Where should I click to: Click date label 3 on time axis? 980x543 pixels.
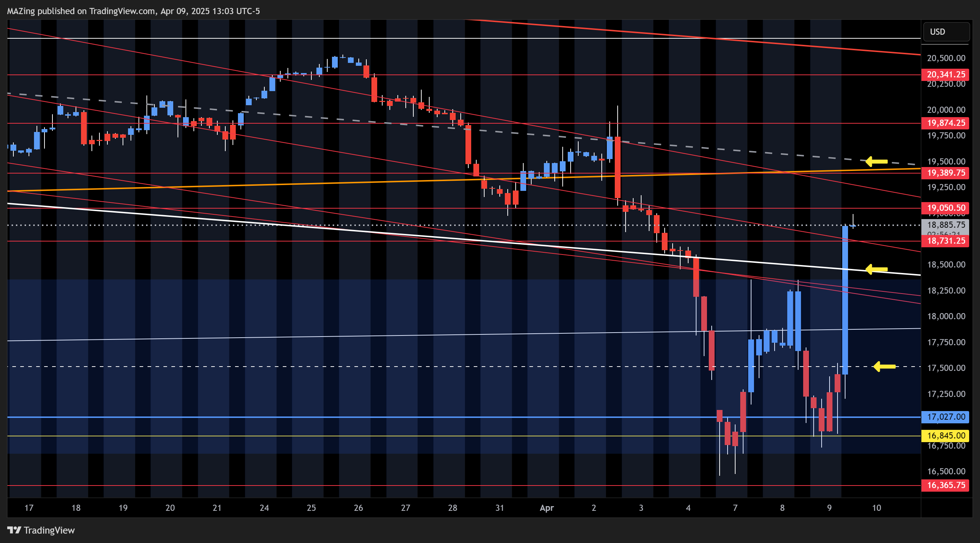coord(641,508)
